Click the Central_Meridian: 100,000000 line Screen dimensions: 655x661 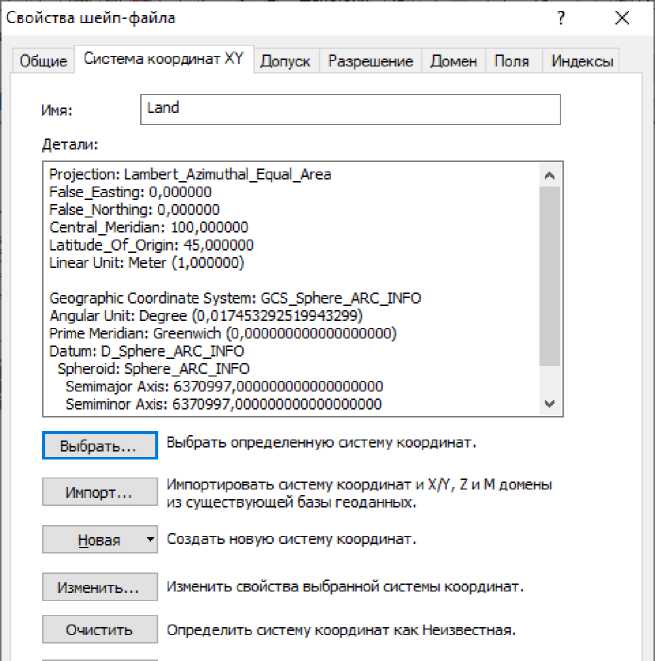(149, 228)
